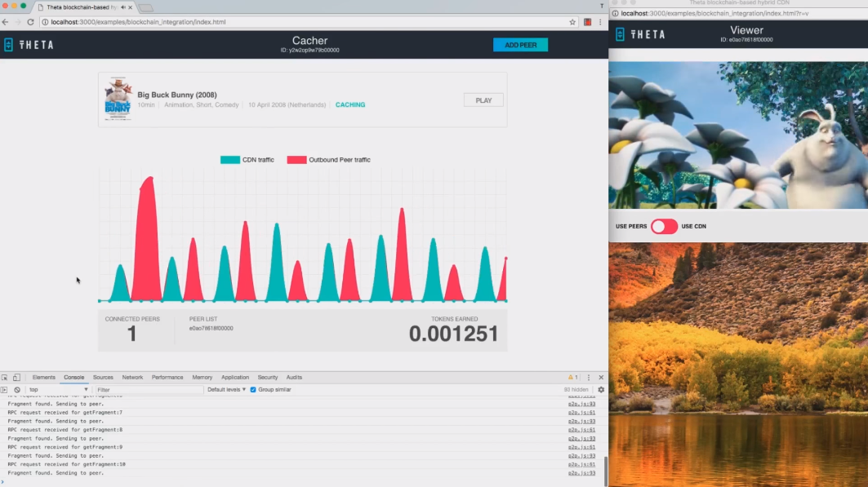The height and width of the screenshot is (487, 868).
Task: Toggle Use Peers / Use CDN switch
Action: point(664,226)
